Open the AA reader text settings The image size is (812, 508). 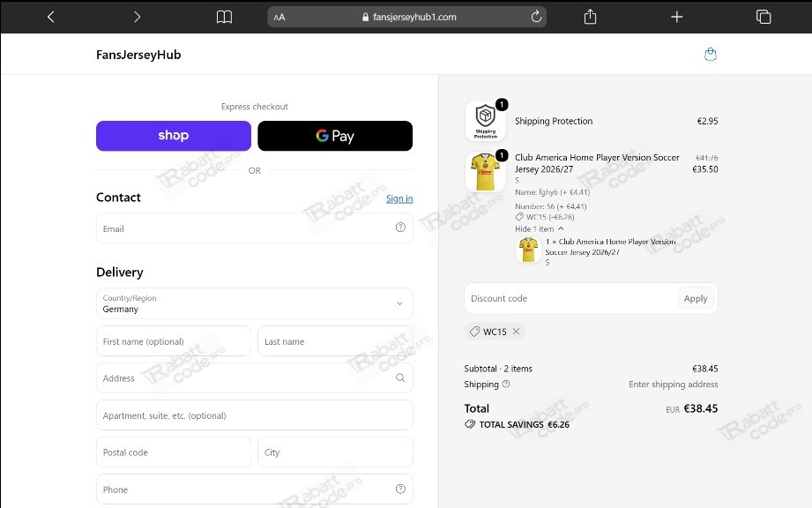pos(279,17)
